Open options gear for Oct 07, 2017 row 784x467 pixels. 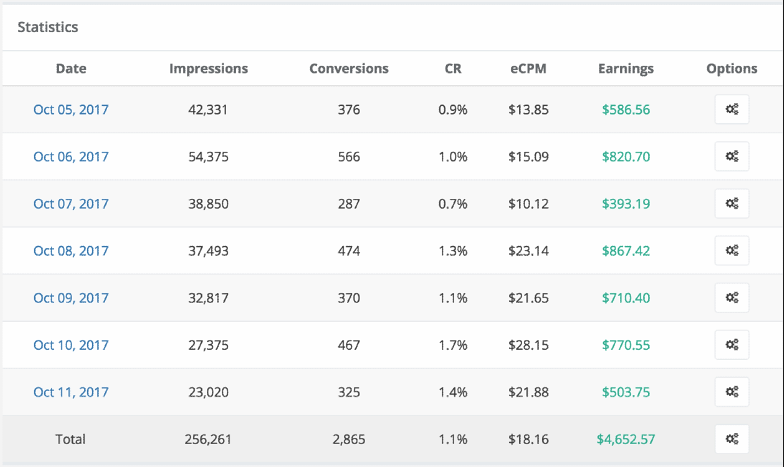732,204
